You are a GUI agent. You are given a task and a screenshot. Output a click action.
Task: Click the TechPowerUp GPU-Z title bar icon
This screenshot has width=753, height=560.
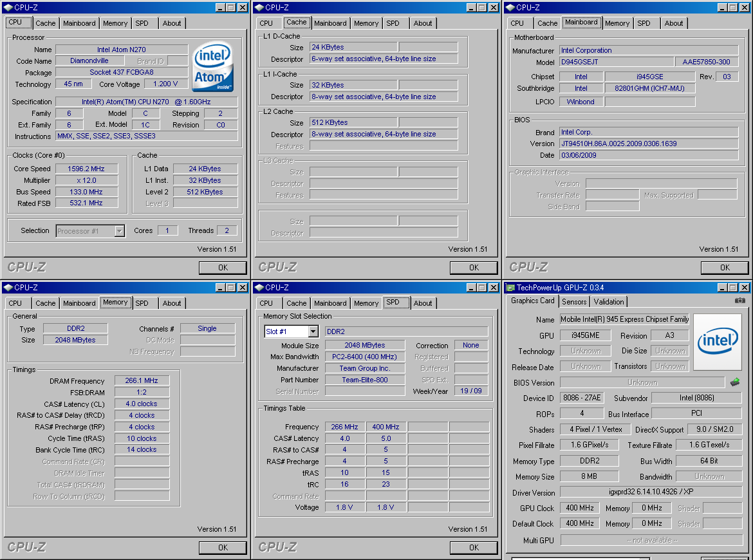[x=511, y=288]
